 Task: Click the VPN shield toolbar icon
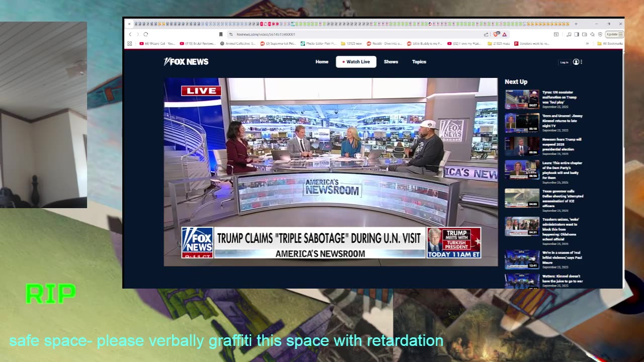coord(600,34)
